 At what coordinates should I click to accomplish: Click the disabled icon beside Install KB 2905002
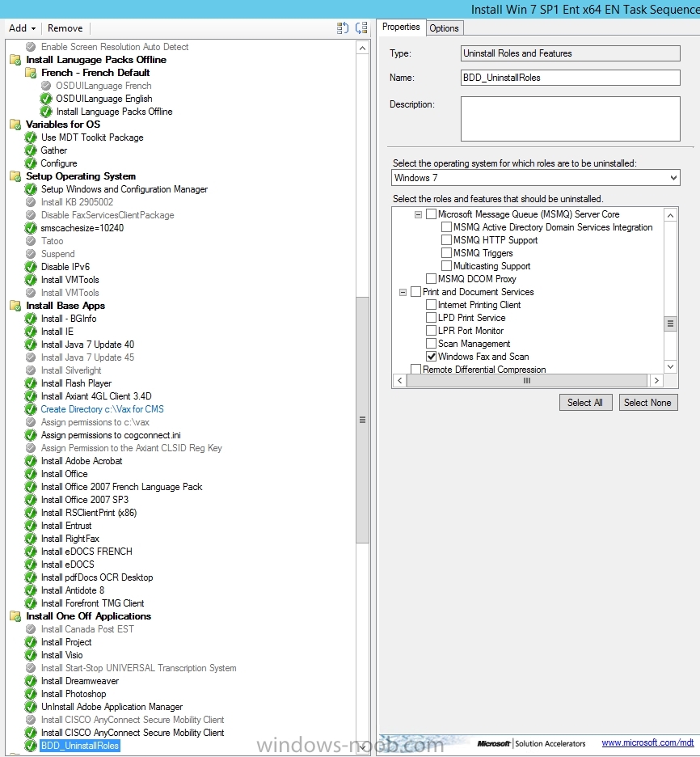coord(31,202)
